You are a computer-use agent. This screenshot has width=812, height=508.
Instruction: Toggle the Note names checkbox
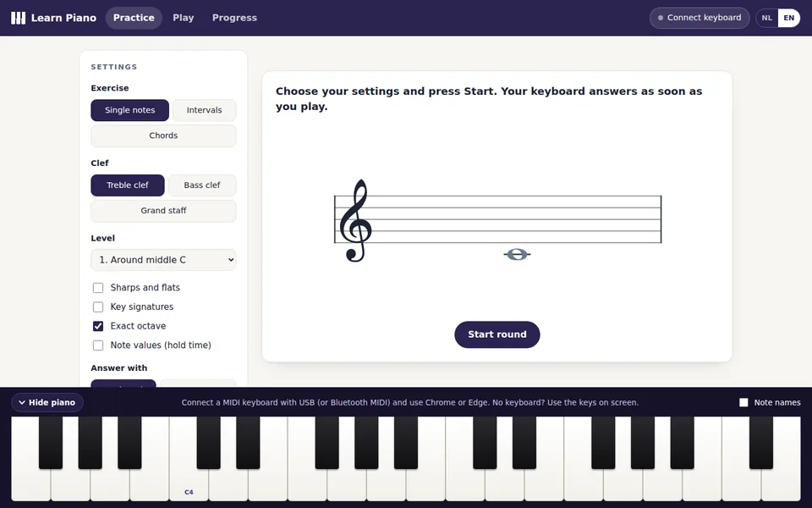click(x=743, y=402)
